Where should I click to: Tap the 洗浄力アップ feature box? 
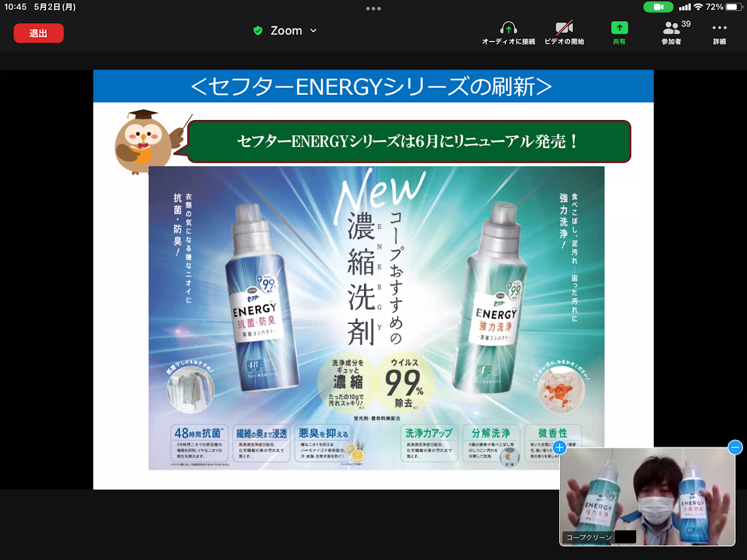pos(429,443)
